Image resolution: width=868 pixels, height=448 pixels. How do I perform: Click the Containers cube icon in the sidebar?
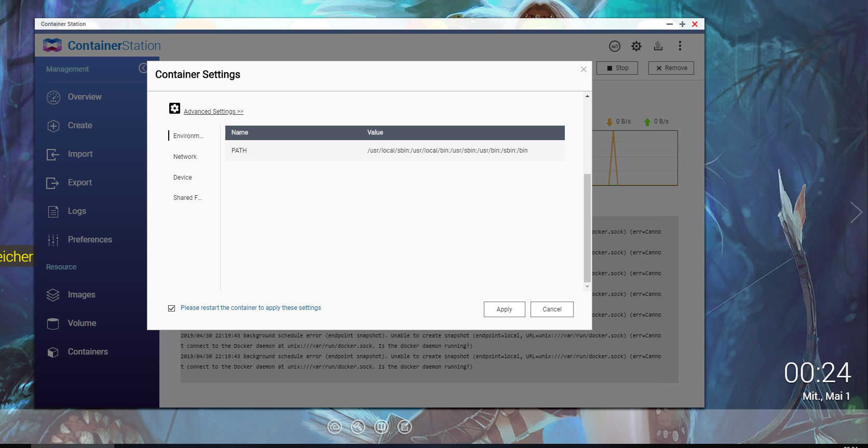(53, 352)
